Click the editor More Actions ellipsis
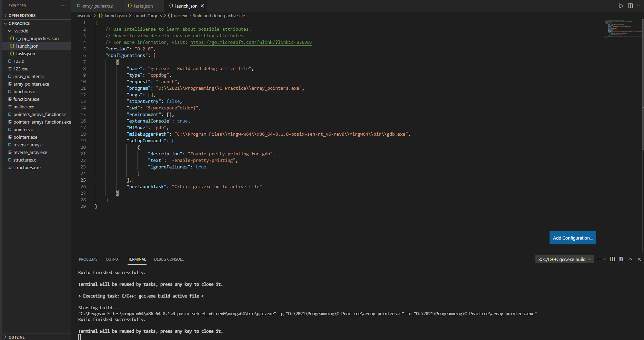 tap(640, 6)
